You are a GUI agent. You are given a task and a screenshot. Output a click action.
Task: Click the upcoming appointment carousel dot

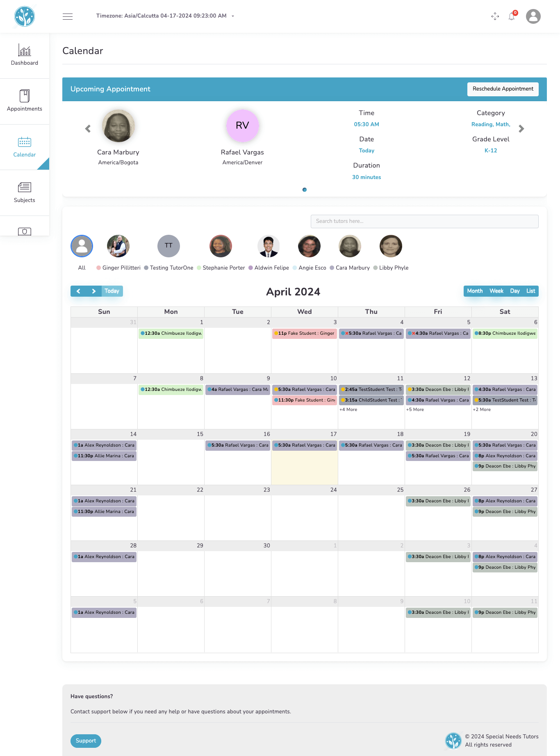305,190
